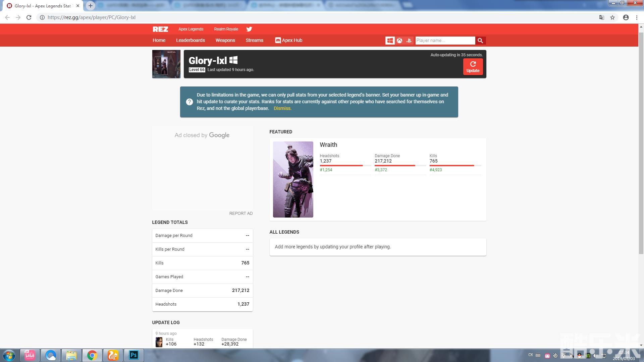Click the Damage Done rank #3,372

(x=381, y=170)
